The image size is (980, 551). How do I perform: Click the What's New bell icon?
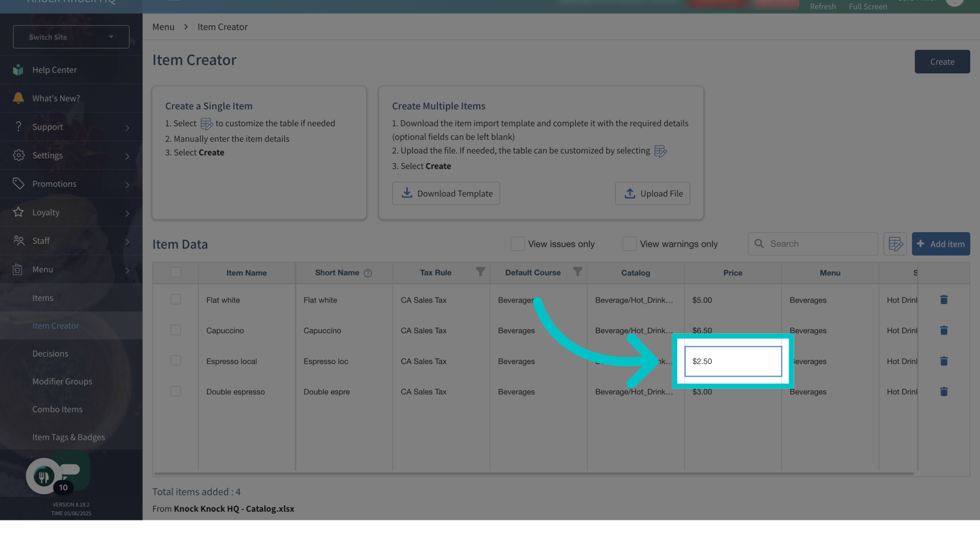tap(18, 98)
